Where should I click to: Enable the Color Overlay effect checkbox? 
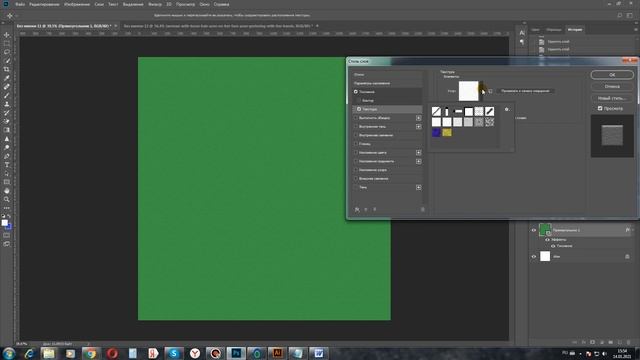coord(356,153)
